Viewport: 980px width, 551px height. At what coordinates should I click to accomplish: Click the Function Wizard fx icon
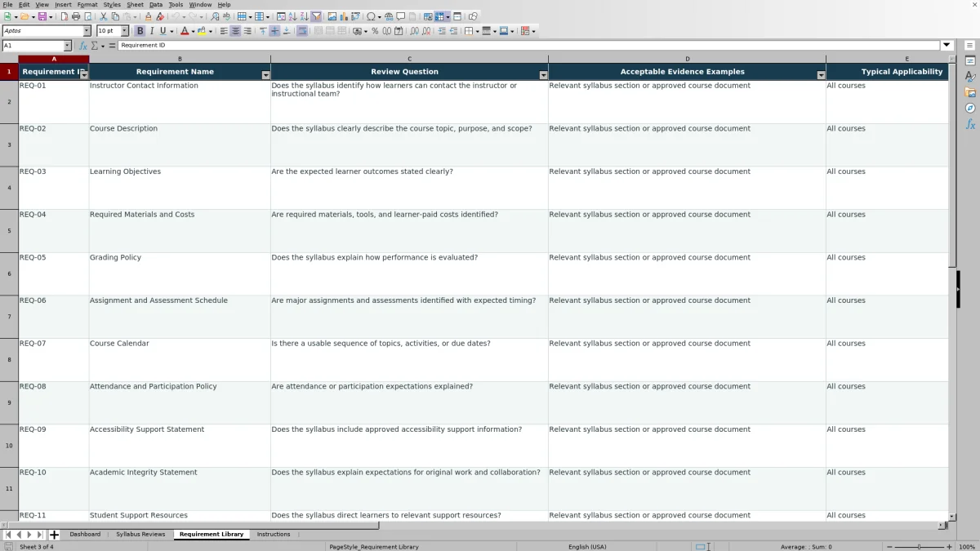click(82, 46)
